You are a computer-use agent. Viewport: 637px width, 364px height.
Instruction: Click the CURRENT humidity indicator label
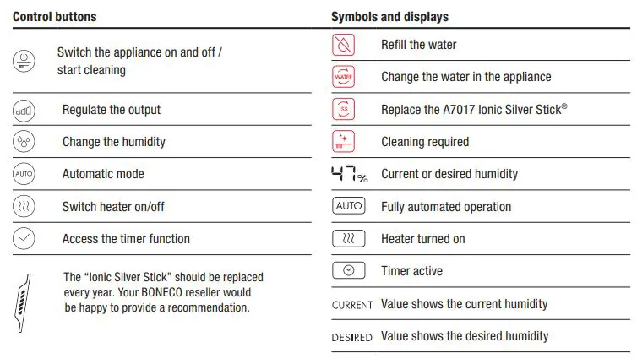point(351,305)
